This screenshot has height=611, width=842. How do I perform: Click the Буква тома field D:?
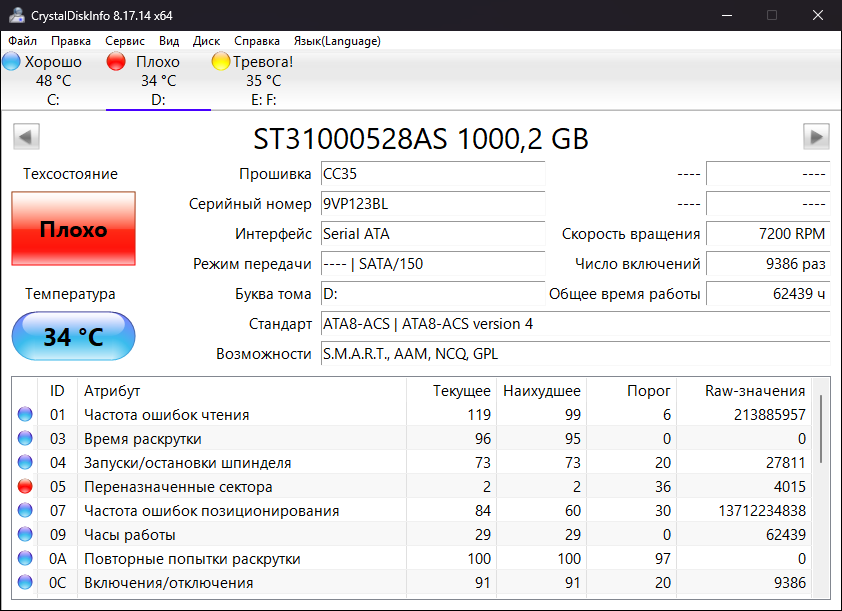pos(433,294)
